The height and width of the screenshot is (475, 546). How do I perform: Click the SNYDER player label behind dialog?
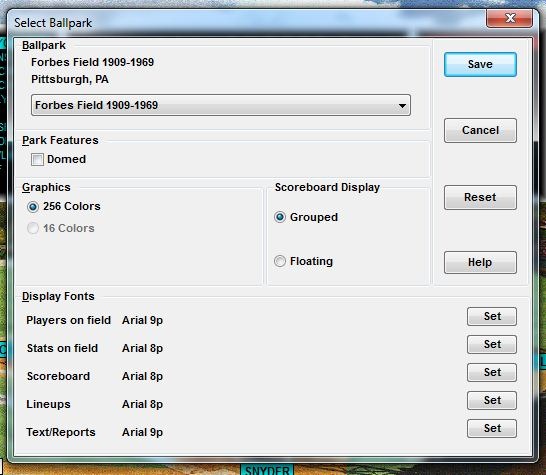pos(267,470)
